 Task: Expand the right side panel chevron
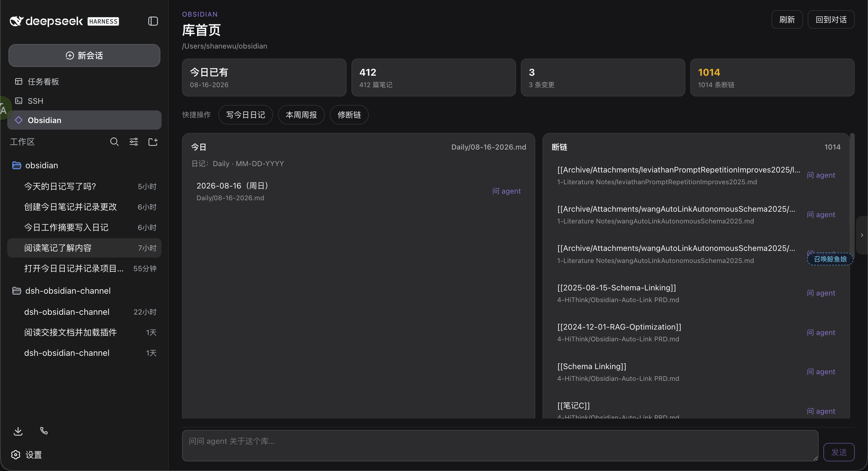pyautogui.click(x=862, y=235)
